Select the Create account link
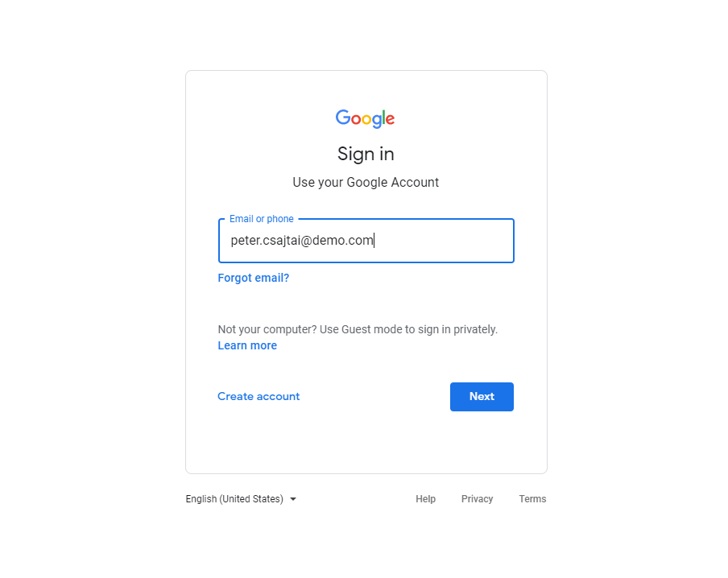728x578 pixels. [x=259, y=396]
